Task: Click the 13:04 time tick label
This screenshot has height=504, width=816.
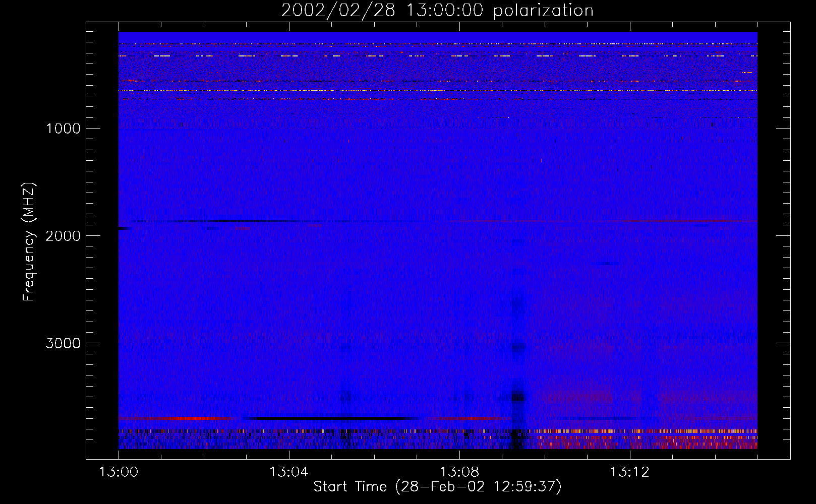Action: pos(288,472)
